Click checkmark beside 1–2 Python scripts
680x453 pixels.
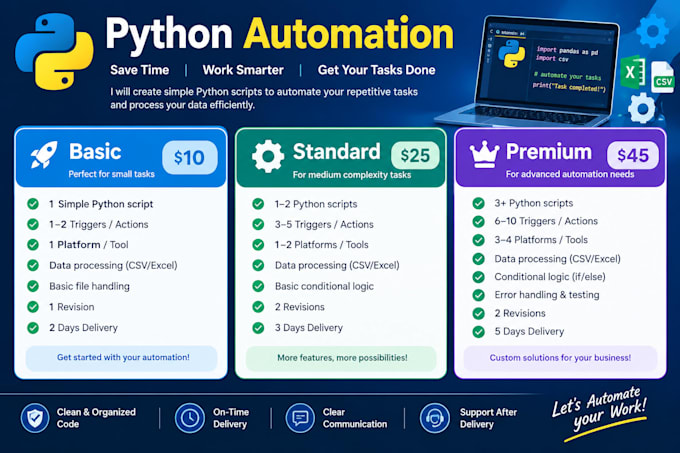point(258,204)
